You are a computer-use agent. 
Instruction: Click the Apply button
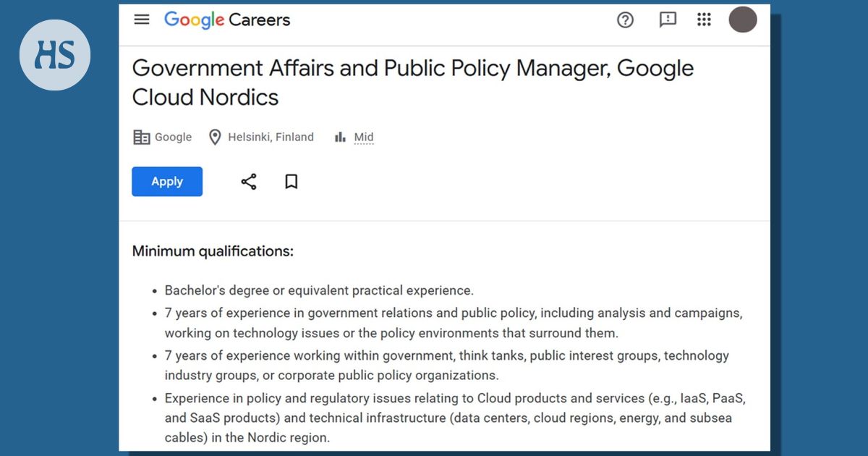click(x=167, y=182)
